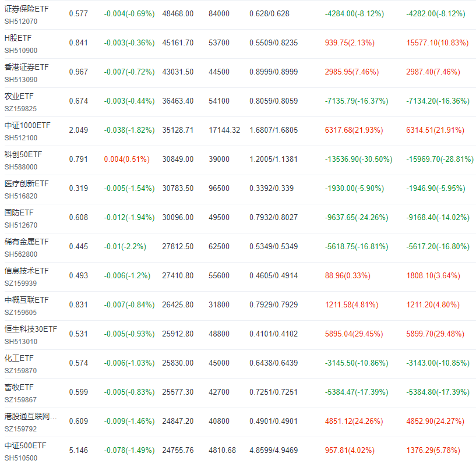
Task: Click price 5.146 in 中证500ETF row
Action: 79,451
